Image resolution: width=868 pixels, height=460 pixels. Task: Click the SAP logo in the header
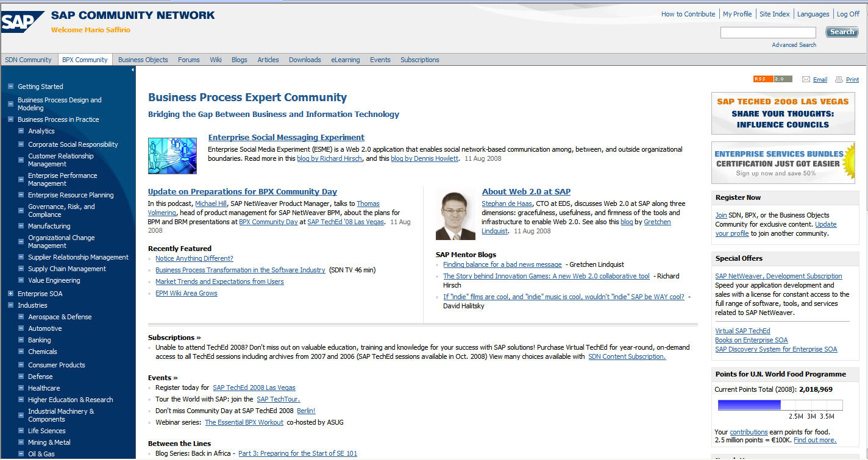coord(23,21)
